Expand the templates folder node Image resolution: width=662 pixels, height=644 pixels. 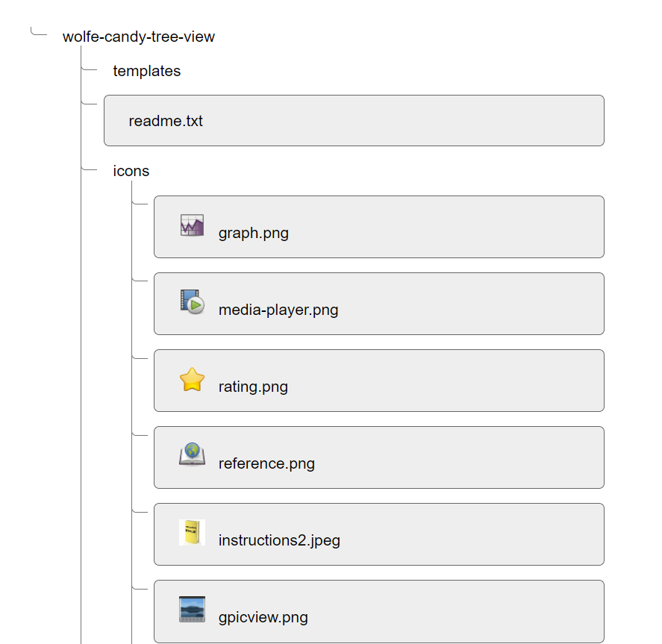click(x=146, y=71)
